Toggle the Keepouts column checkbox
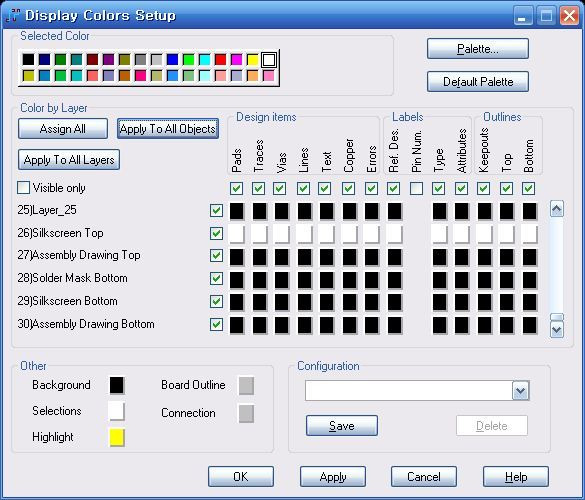The image size is (585, 500). (484, 188)
